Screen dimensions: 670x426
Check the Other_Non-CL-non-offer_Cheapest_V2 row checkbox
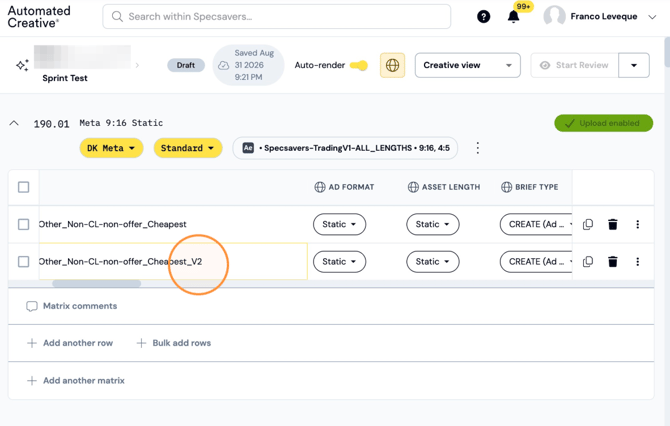click(x=24, y=261)
